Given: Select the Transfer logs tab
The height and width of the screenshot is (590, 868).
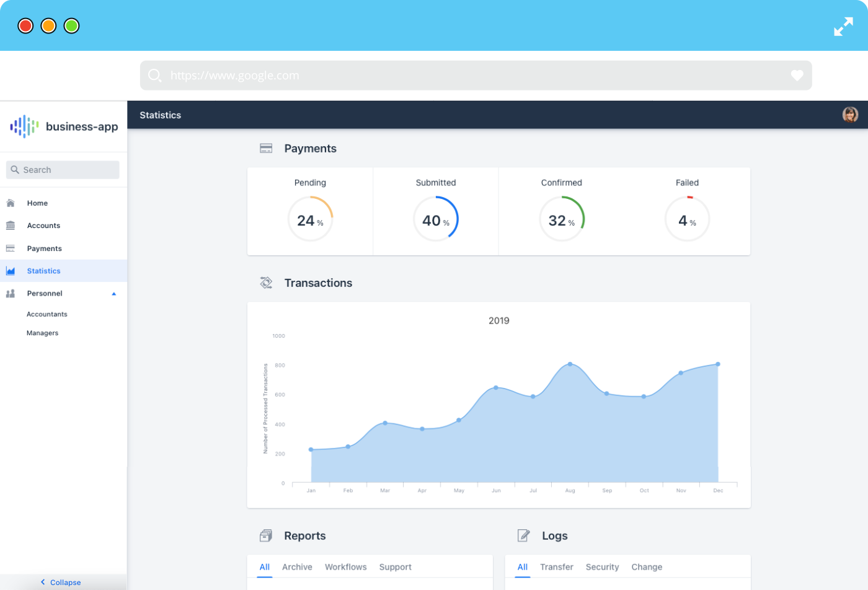Looking at the screenshot, I should click(556, 567).
